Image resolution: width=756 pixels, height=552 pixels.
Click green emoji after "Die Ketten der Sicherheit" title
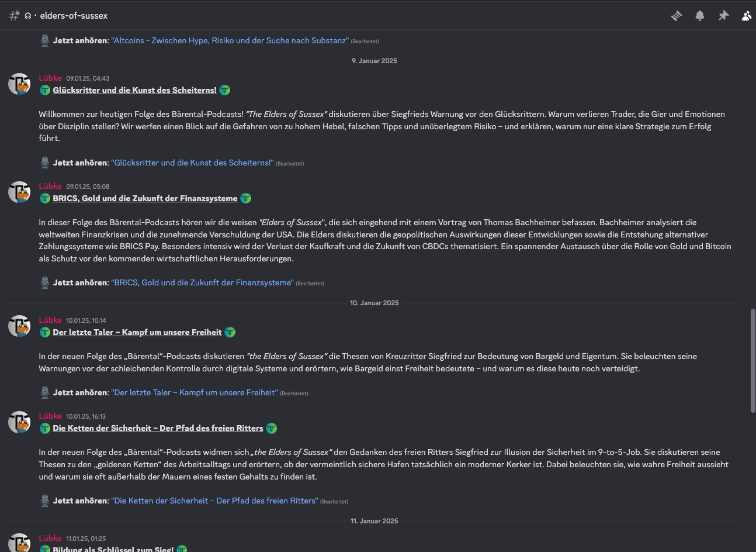pos(272,428)
